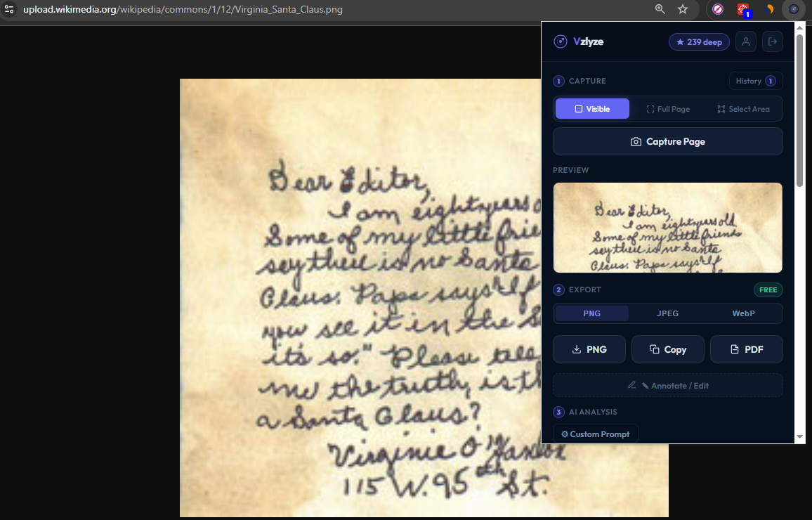Click the Vzlyze extension toolbar icon
Screen dimensions: 812x520
[x=793, y=9]
